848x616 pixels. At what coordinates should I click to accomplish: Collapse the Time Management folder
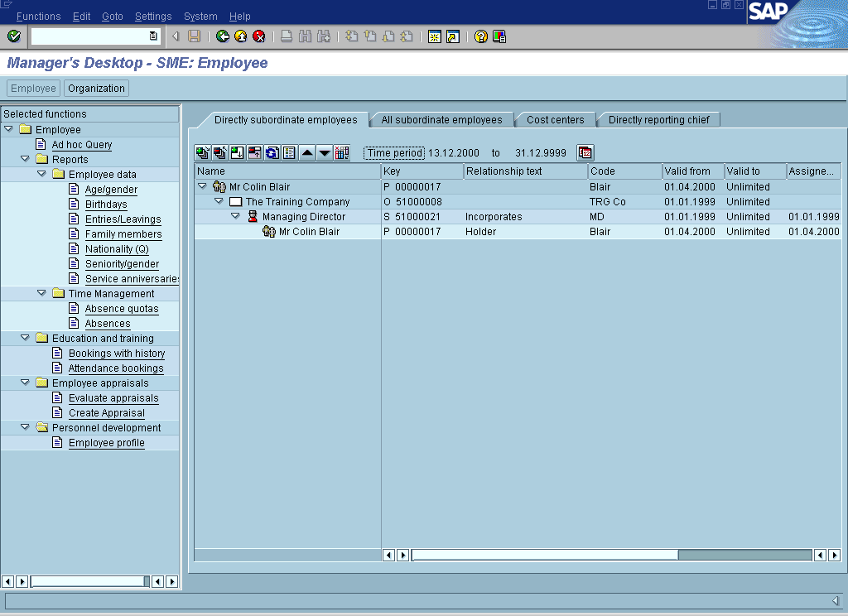[x=41, y=293]
